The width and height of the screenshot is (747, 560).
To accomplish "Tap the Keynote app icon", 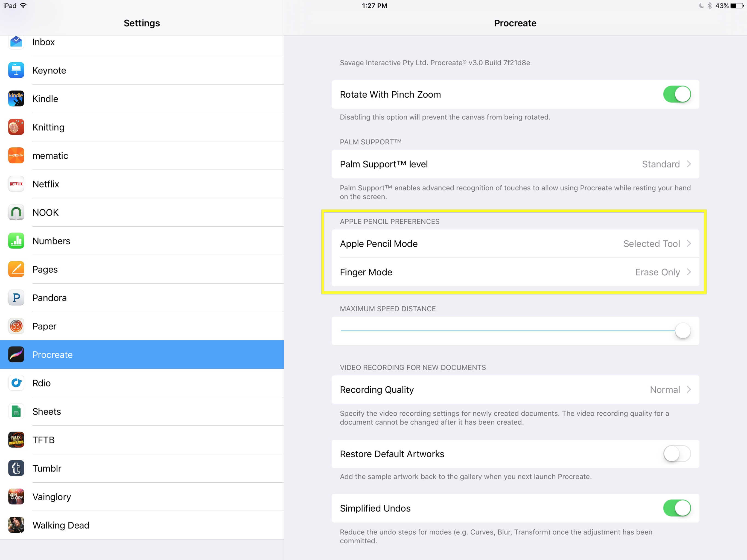I will [16, 70].
